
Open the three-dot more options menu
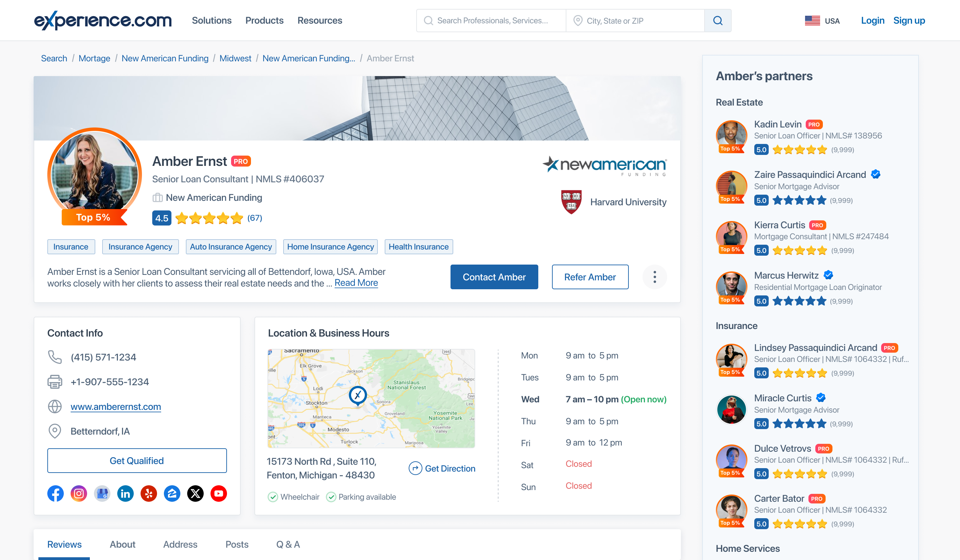click(655, 277)
